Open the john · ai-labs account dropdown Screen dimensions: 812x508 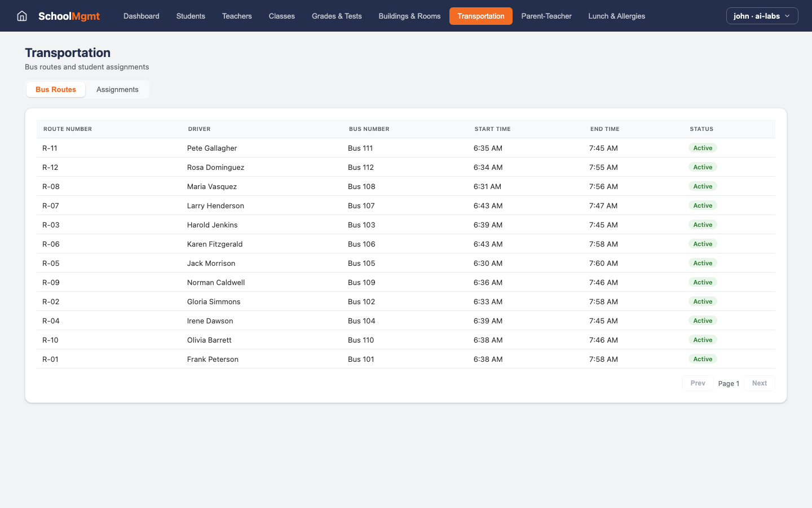(762, 16)
